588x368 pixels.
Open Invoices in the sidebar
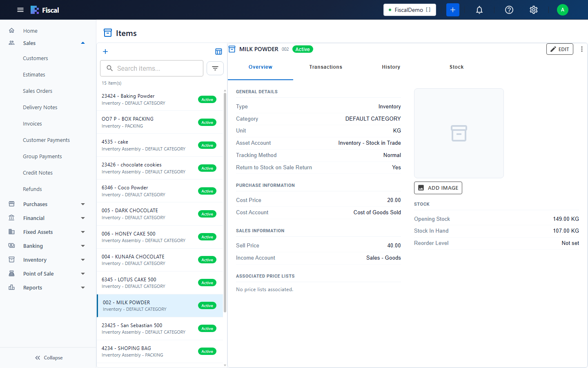[x=32, y=124]
